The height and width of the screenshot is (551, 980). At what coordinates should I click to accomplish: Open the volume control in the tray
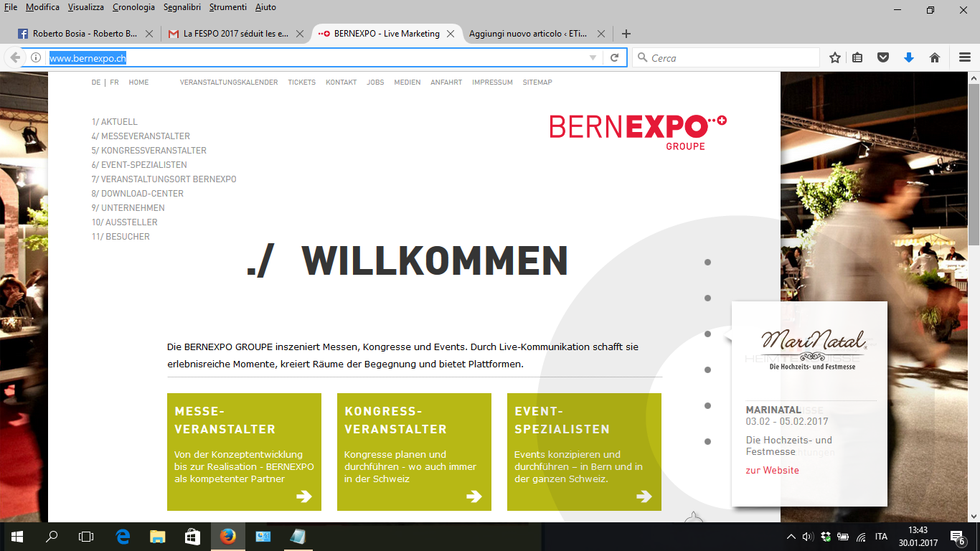pyautogui.click(x=808, y=537)
